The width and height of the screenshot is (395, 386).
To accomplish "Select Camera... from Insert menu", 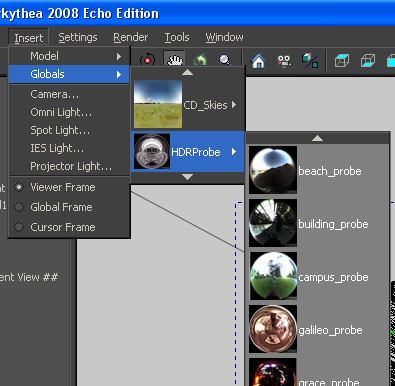I will tap(69, 94).
